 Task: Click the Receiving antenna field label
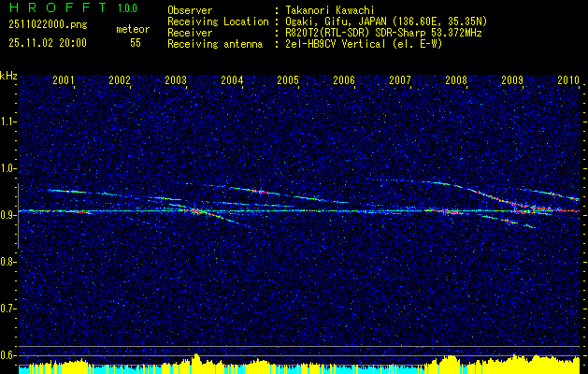click(215, 44)
